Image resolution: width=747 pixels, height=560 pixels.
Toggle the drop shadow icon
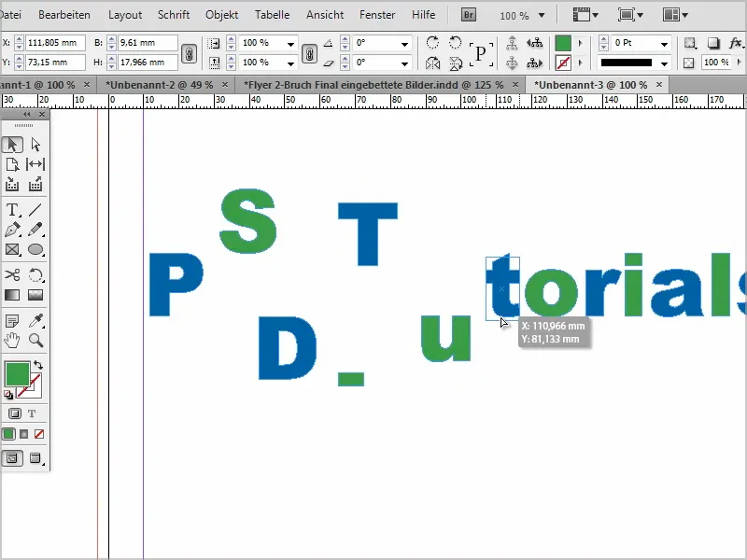tap(712, 43)
